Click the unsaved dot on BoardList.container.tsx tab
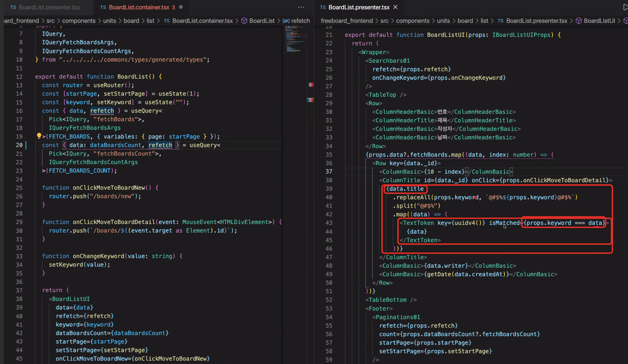Image resolution: width=628 pixels, height=364 pixels. (x=181, y=7)
